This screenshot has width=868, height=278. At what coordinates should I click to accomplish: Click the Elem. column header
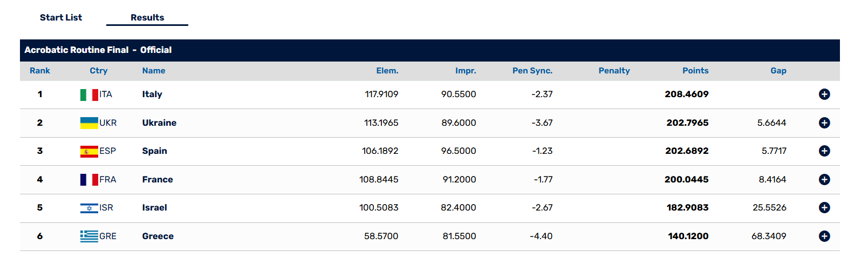point(387,71)
